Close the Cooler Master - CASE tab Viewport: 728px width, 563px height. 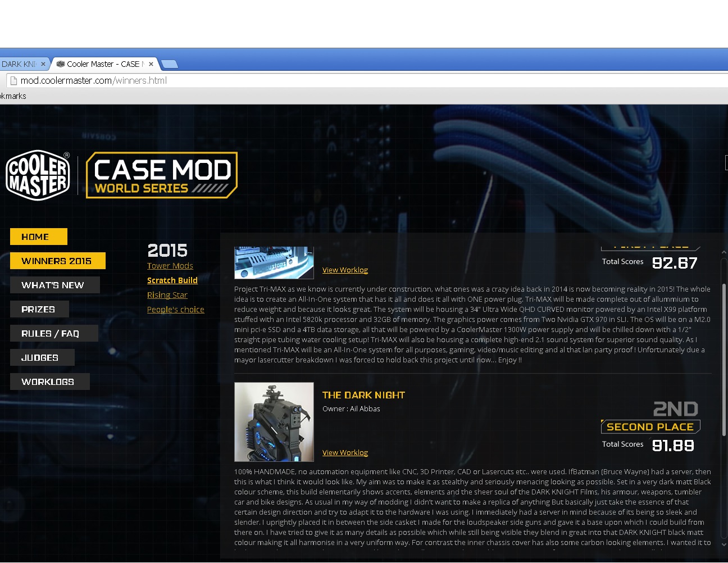click(x=151, y=64)
